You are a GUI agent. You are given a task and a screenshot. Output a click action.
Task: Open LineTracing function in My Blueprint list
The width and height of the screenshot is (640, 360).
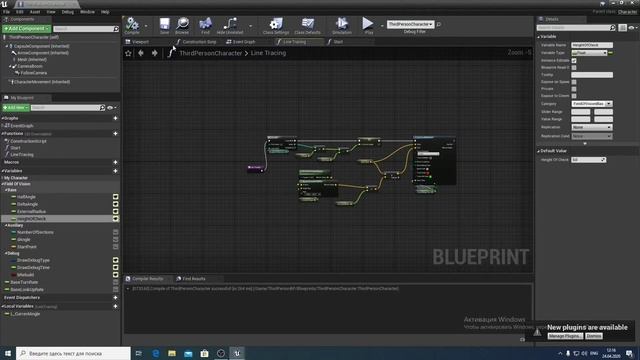pyautogui.click(x=22, y=155)
